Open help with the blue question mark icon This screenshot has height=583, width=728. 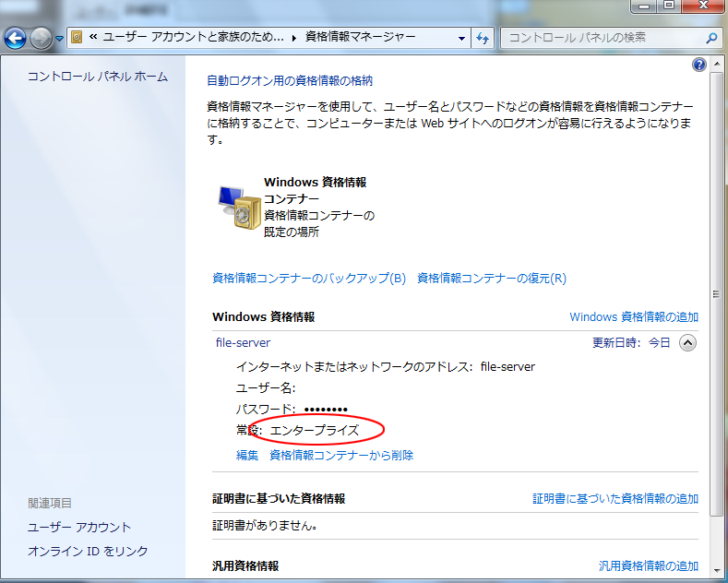click(x=698, y=65)
